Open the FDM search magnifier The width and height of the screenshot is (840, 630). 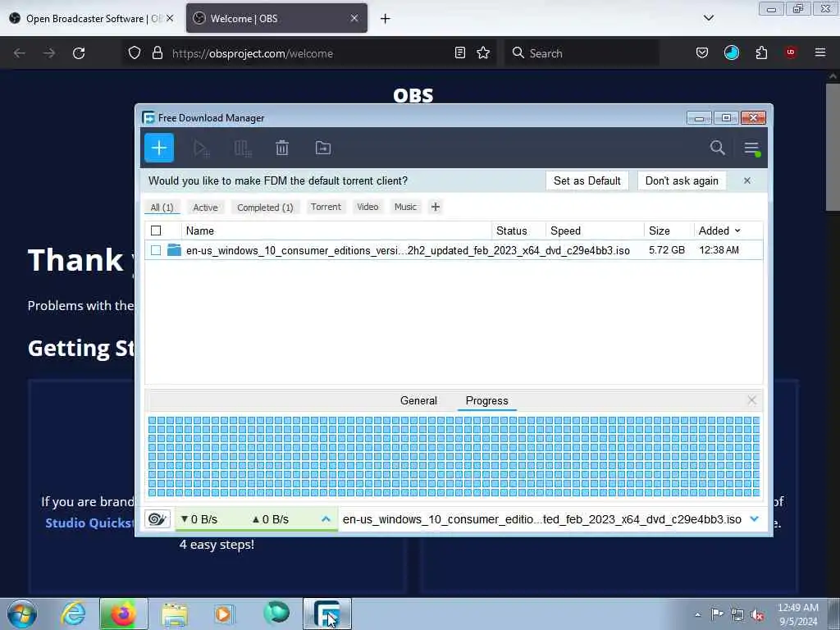[717, 148]
